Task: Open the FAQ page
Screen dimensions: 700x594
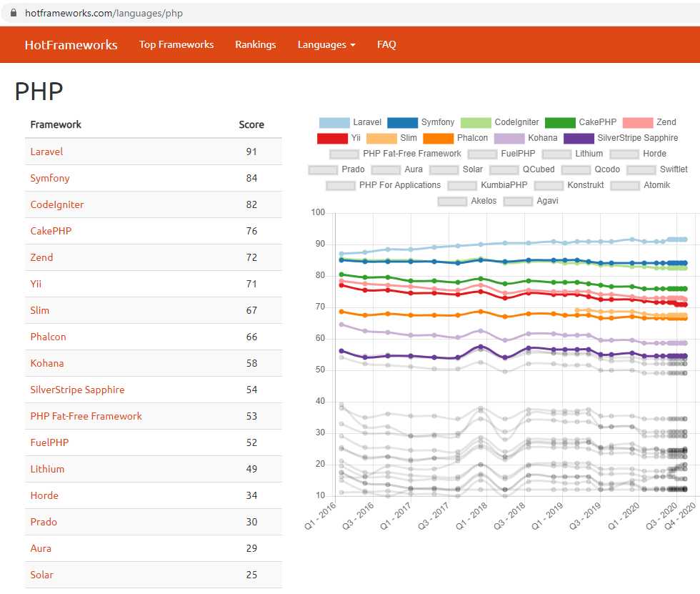Action: click(x=386, y=44)
